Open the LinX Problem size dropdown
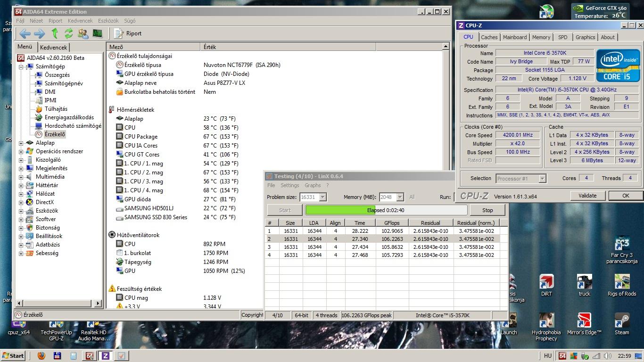This screenshot has width=644, height=362. tap(313, 197)
